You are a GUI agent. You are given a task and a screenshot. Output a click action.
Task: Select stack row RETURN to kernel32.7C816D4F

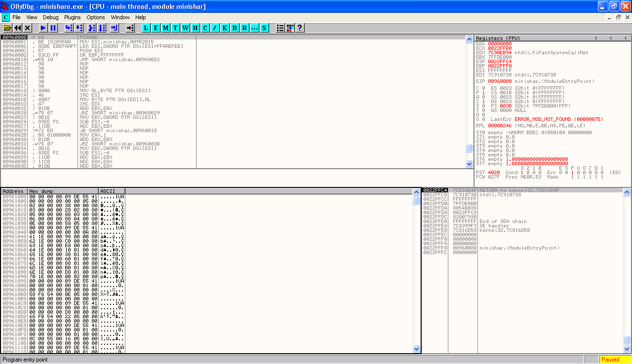522,190
